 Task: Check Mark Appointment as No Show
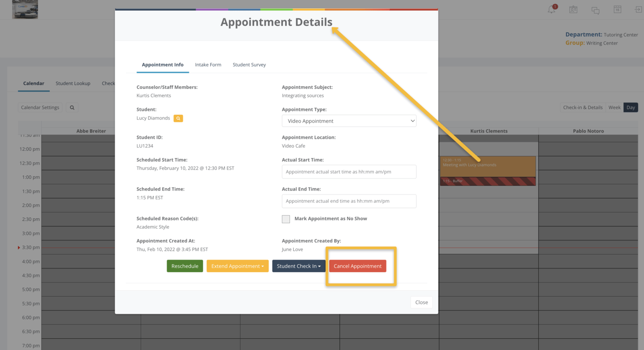285,219
